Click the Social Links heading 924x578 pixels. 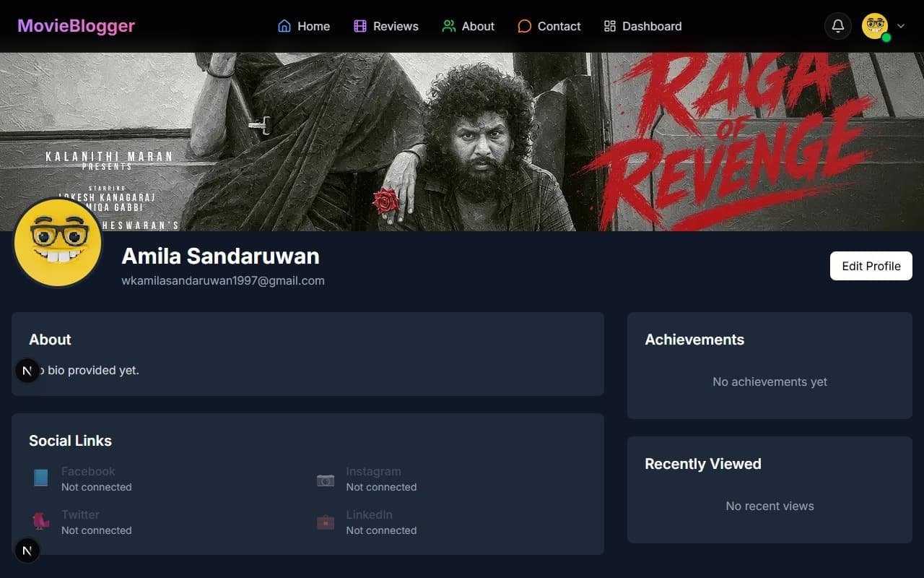point(70,441)
